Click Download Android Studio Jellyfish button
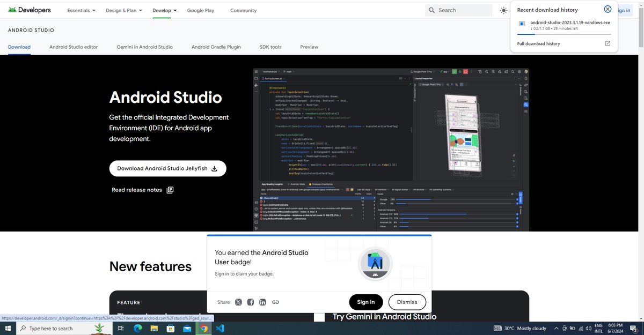Viewport: 644px width, 335px height. pyautogui.click(x=168, y=168)
